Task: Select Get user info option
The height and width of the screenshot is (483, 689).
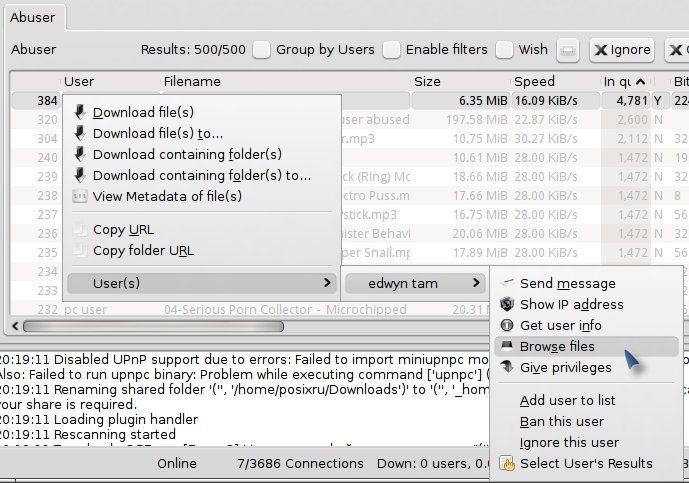Action: click(x=586, y=325)
